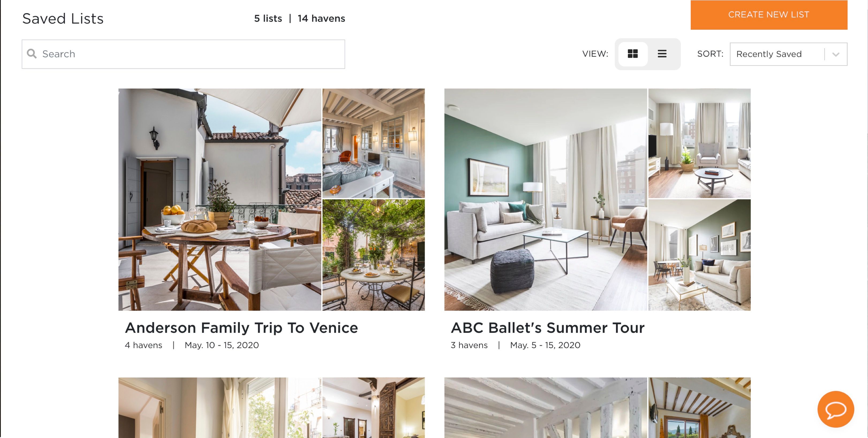Screen dimensions: 868x438
Task: Open the white timber beams photo
Action: [546, 408]
